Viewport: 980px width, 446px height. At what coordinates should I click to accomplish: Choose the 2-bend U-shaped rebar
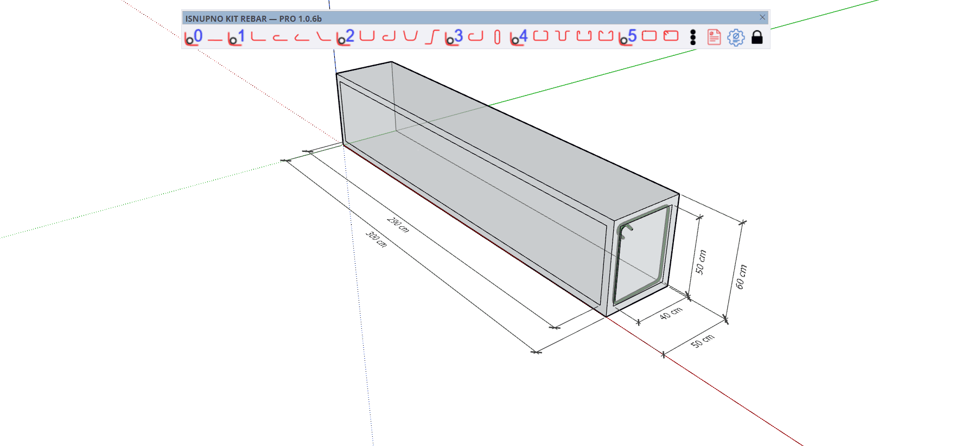click(367, 36)
